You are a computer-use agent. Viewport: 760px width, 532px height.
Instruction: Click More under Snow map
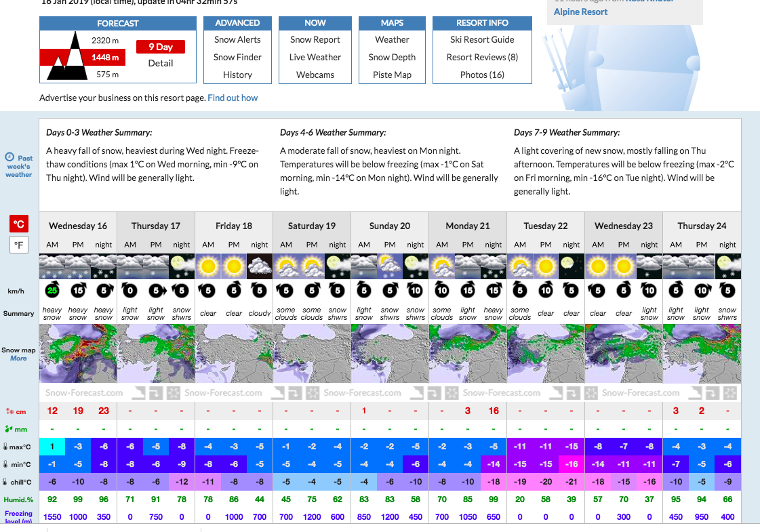[x=18, y=358]
